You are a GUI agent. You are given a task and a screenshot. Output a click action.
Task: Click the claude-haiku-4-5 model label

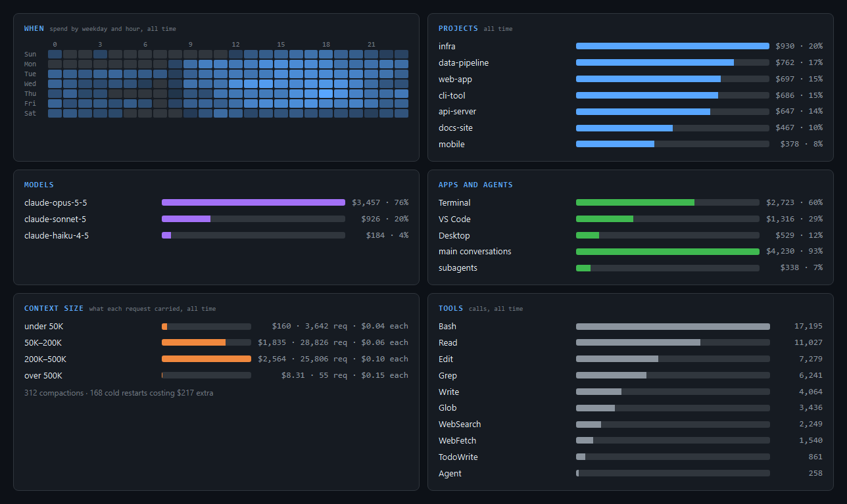click(57, 236)
